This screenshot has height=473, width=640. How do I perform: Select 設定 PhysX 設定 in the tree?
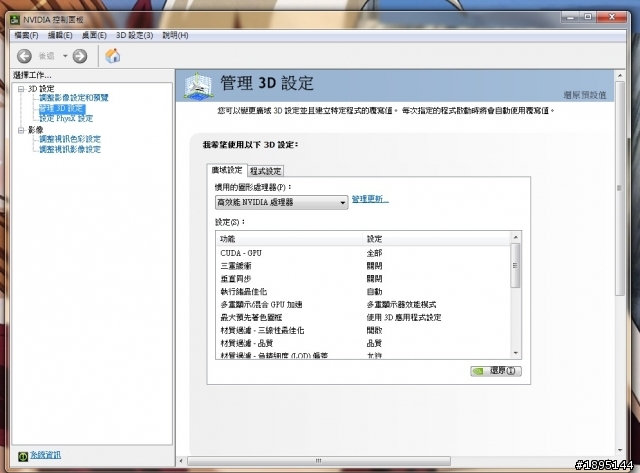pyautogui.click(x=66, y=119)
